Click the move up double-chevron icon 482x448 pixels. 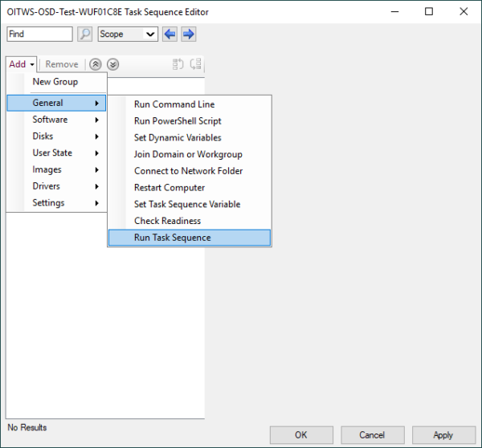[x=96, y=64]
